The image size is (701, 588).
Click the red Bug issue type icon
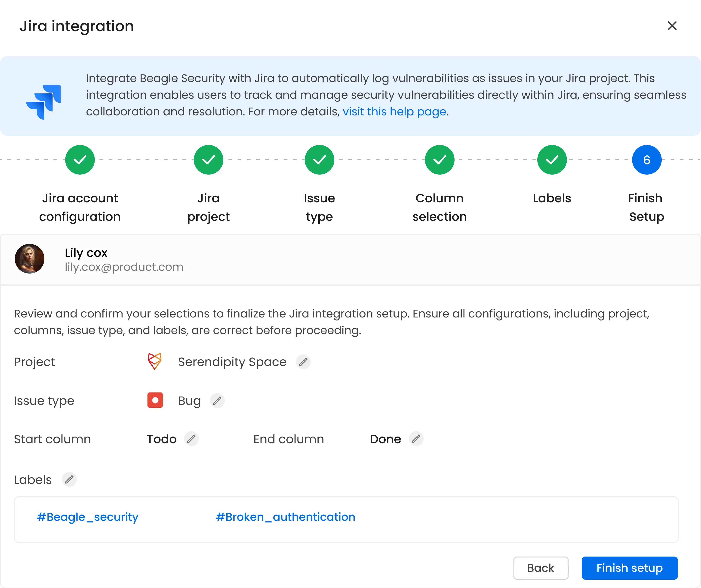(155, 400)
